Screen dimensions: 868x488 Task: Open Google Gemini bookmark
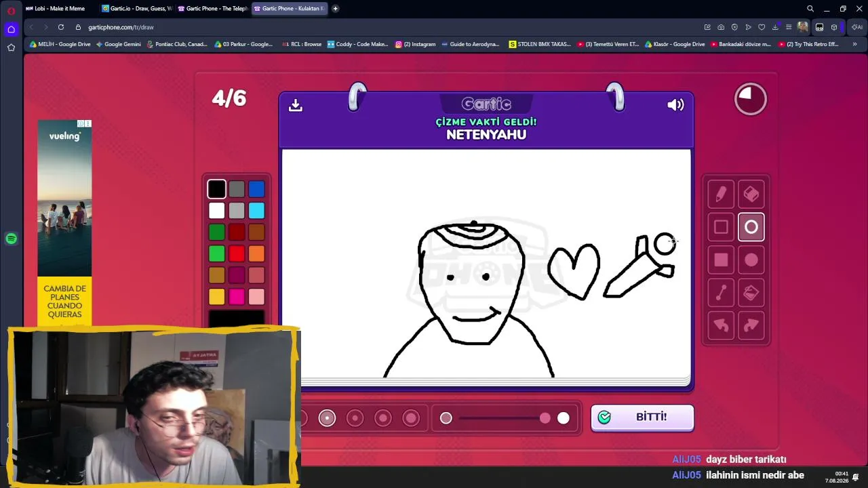click(x=118, y=44)
